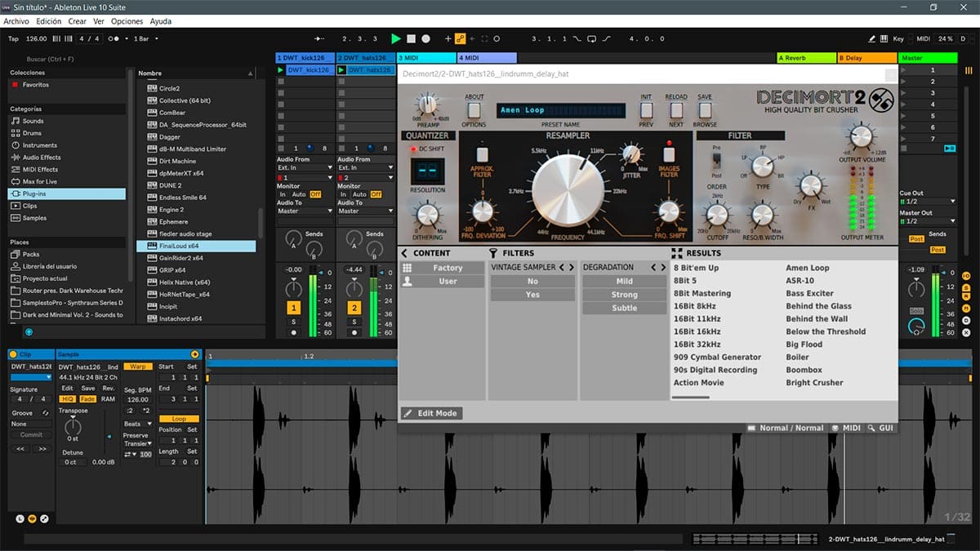This screenshot has height=551, width=980.
Task: Click the Tap tempo button
Action: (13, 38)
